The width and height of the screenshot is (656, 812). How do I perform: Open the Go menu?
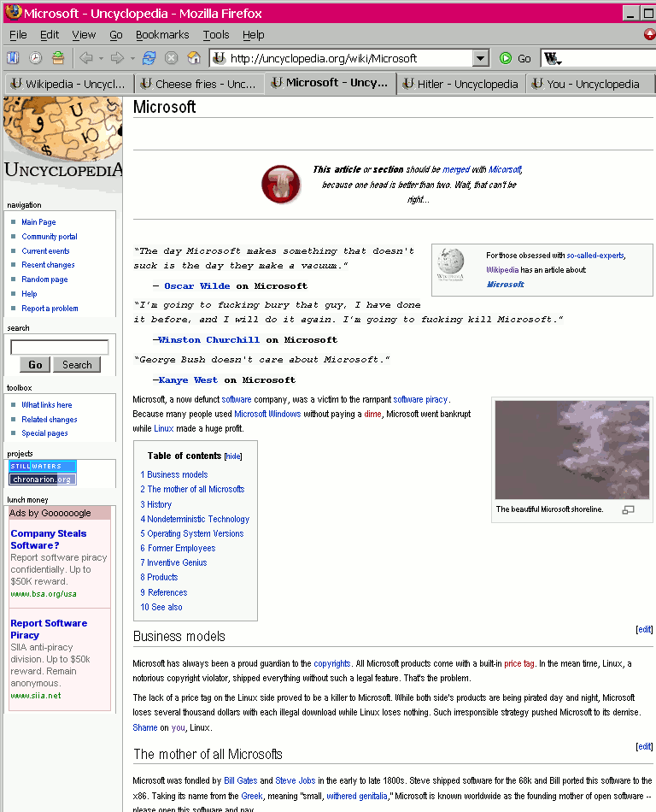116,35
